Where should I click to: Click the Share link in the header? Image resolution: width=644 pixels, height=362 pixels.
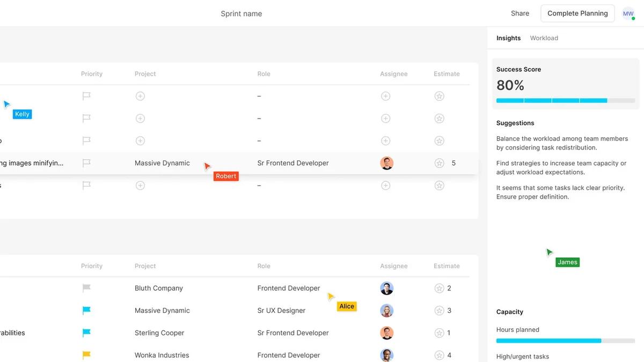[x=519, y=13]
